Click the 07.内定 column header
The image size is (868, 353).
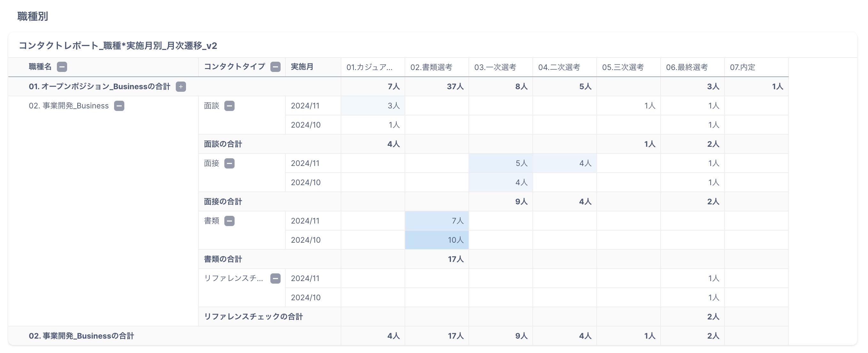coord(742,67)
